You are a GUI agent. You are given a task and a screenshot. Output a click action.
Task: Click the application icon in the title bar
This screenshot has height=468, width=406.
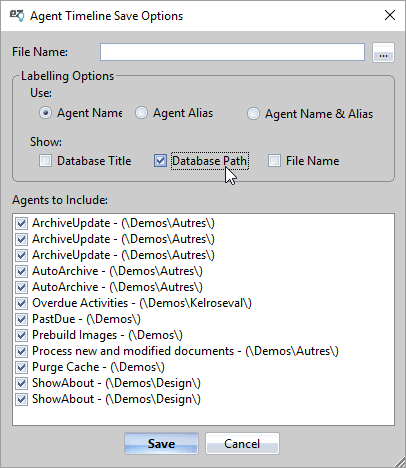tap(17, 16)
